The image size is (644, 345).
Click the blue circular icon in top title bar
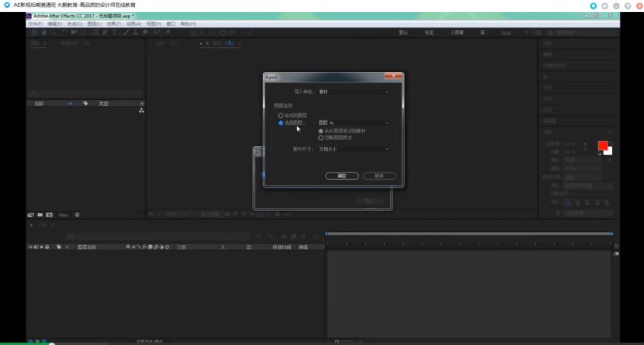pyautogui.click(x=593, y=6)
